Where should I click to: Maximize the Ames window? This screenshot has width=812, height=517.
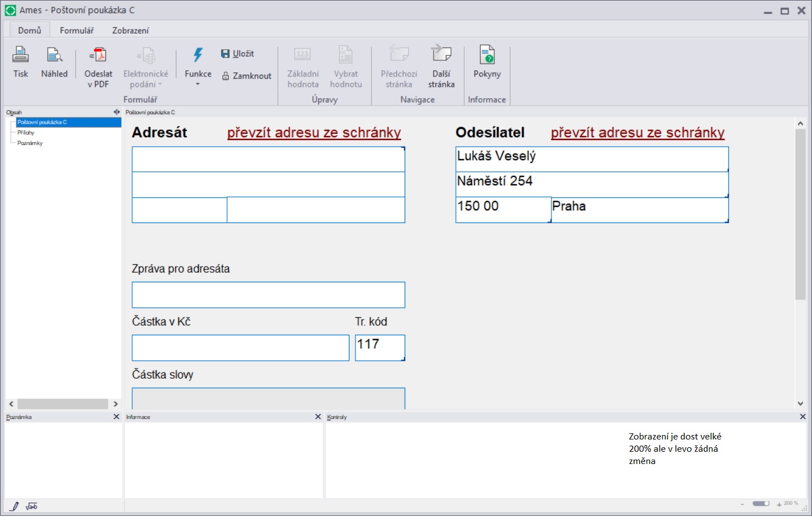(785, 11)
